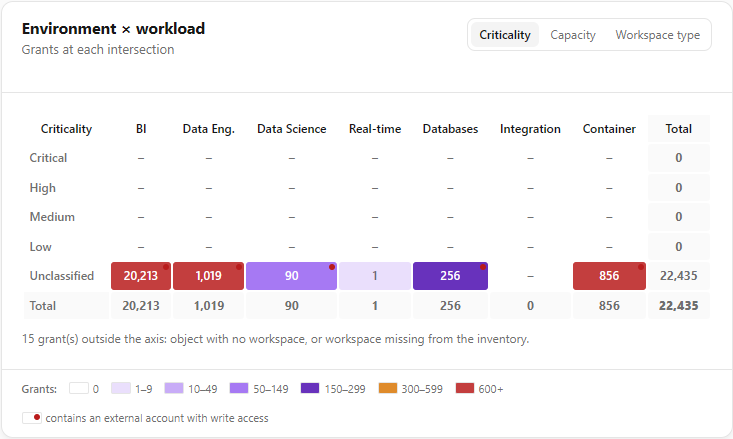Click the Low row total of 0
Screen dimensions: 733x439
(678, 247)
